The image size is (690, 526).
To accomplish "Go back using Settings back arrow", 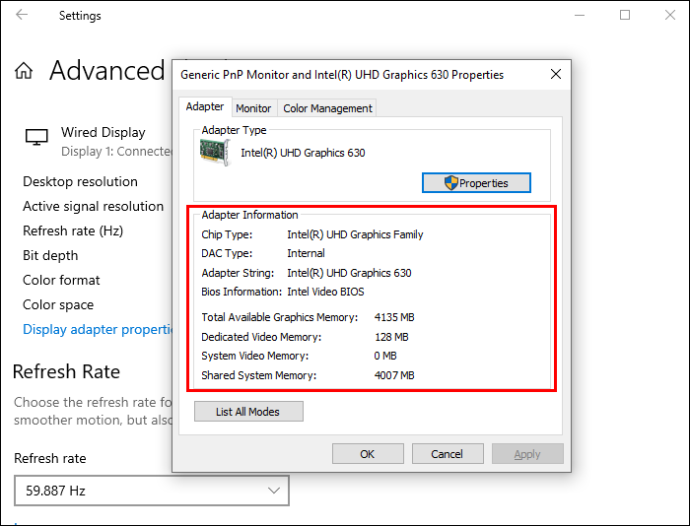I will tap(22, 15).
